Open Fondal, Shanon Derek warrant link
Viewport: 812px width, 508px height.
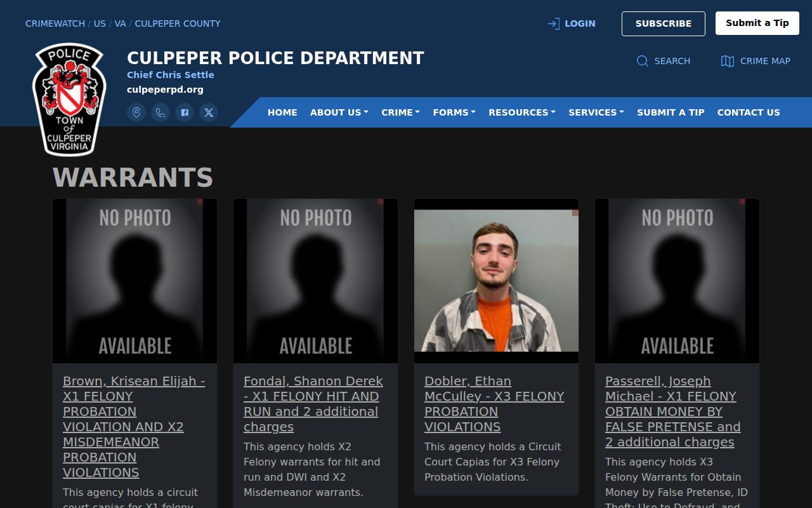[x=313, y=404]
